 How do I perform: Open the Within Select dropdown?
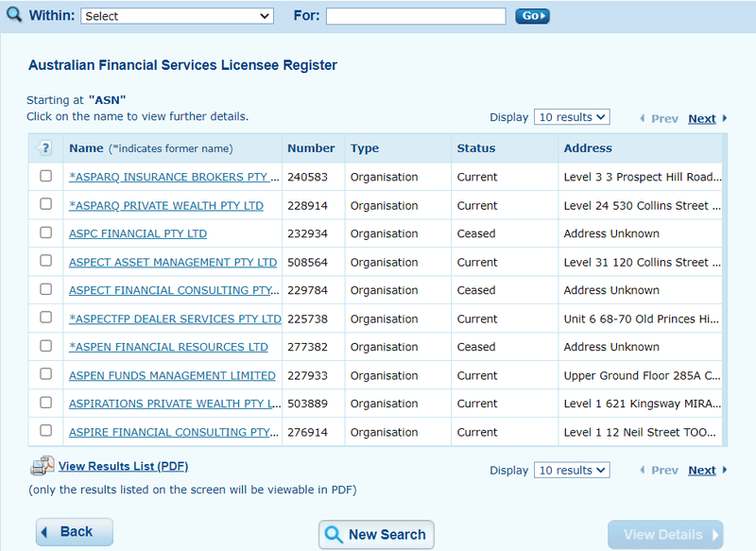177,16
